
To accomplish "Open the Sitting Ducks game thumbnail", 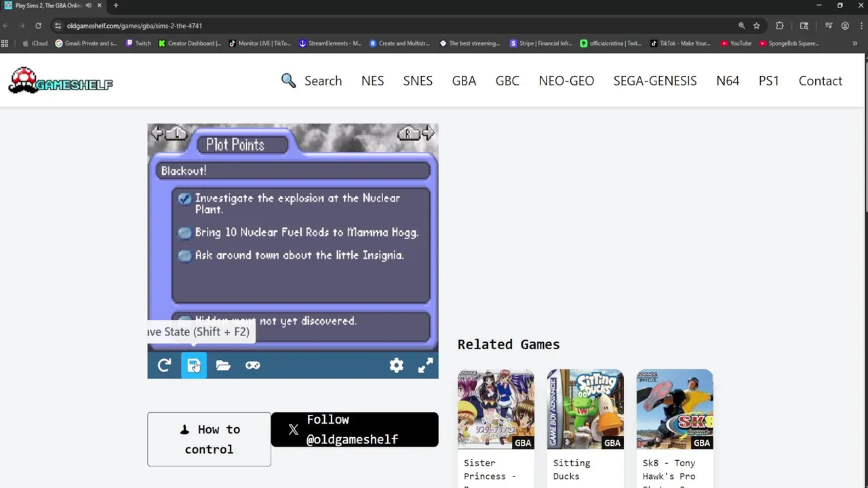I will (x=585, y=409).
